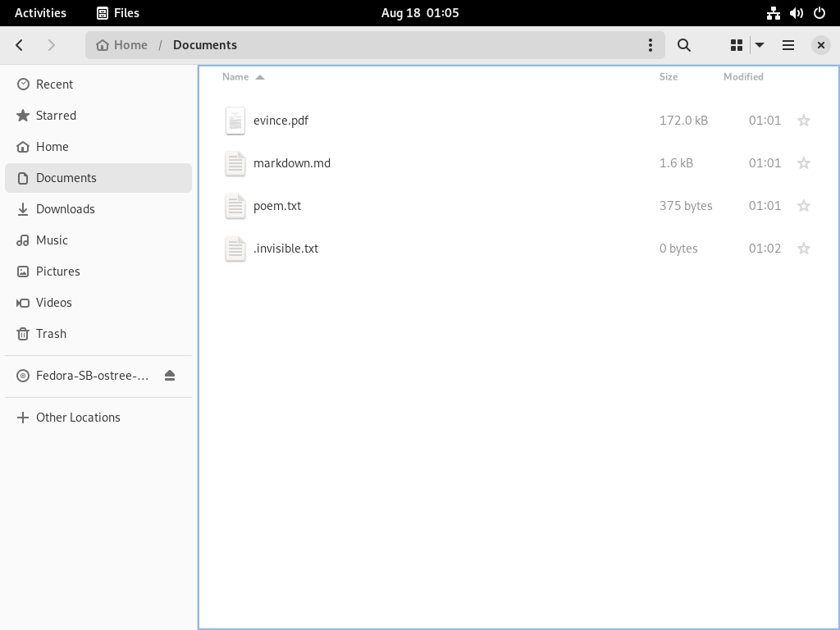The image size is (840, 630).
Task: Open Trash in the sidebar
Action: click(x=98, y=333)
